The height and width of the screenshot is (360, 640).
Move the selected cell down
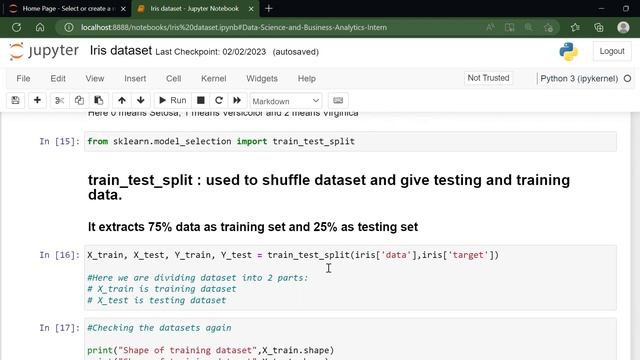(x=141, y=100)
